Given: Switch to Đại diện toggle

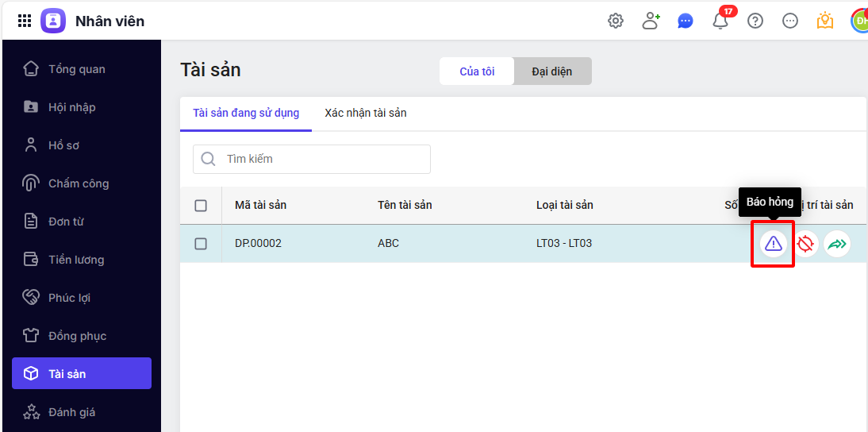Looking at the screenshot, I should pos(552,71).
